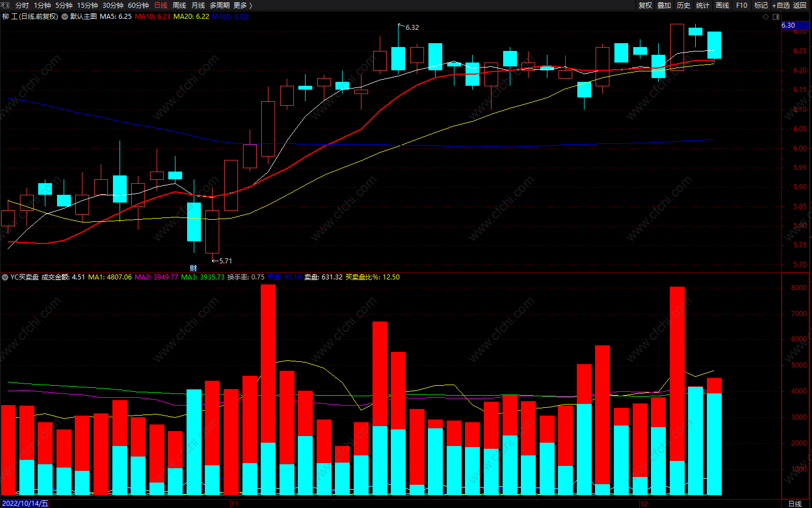812x508 pixels.
Task: Click the 日线 label at bottom-right
Action: point(795,504)
